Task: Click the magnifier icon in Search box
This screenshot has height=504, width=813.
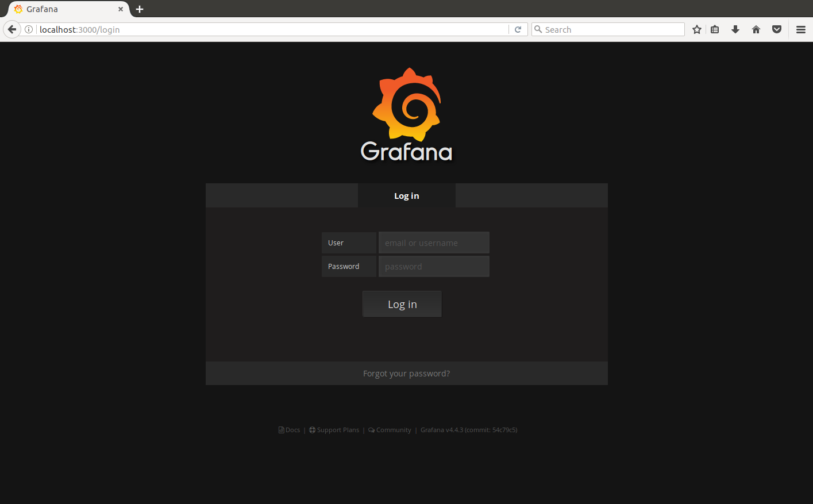Action: pyautogui.click(x=538, y=29)
